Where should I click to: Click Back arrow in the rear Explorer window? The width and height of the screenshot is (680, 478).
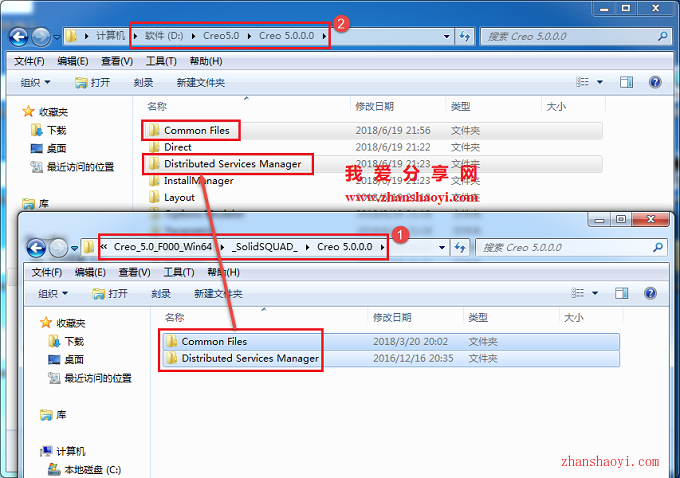pos(19,37)
